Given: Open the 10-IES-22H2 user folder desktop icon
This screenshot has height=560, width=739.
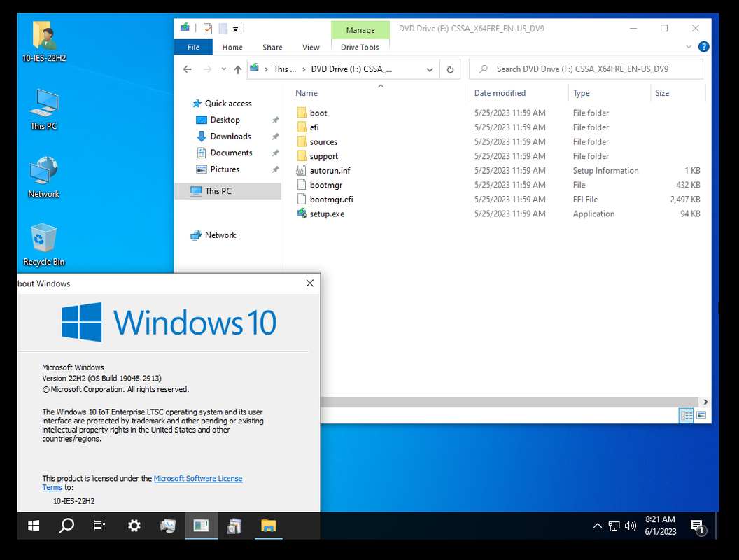Looking at the screenshot, I should coord(44,41).
